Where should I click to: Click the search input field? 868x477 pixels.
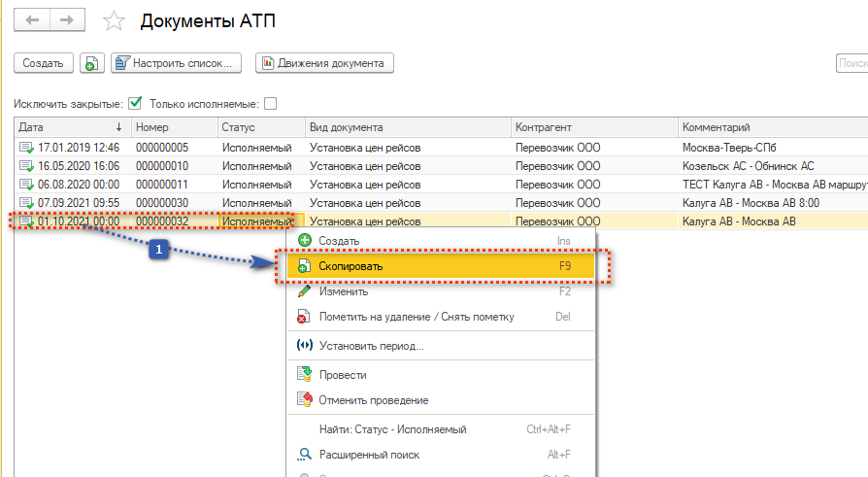point(851,64)
